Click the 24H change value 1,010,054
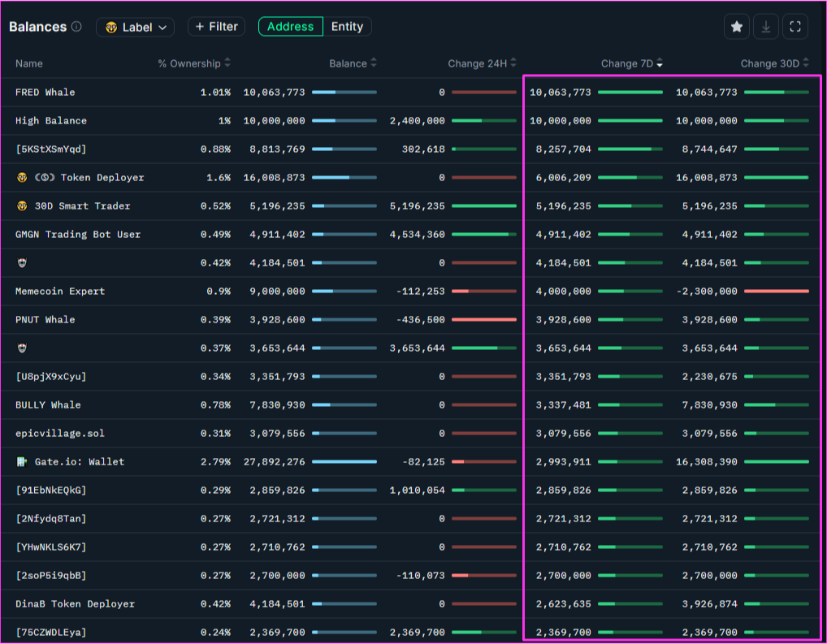The width and height of the screenshot is (827, 644). click(418, 491)
